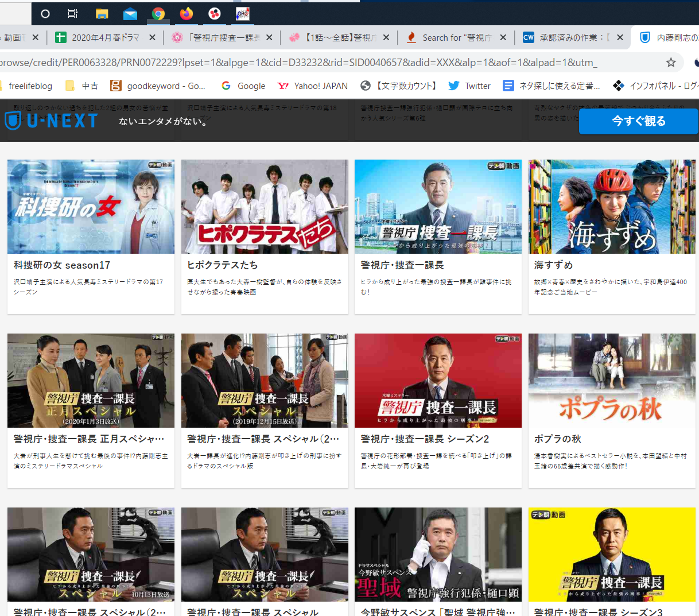This screenshot has height=616, width=699.
Task: Open the Twitter bookmark
Action: tap(469, 86)
